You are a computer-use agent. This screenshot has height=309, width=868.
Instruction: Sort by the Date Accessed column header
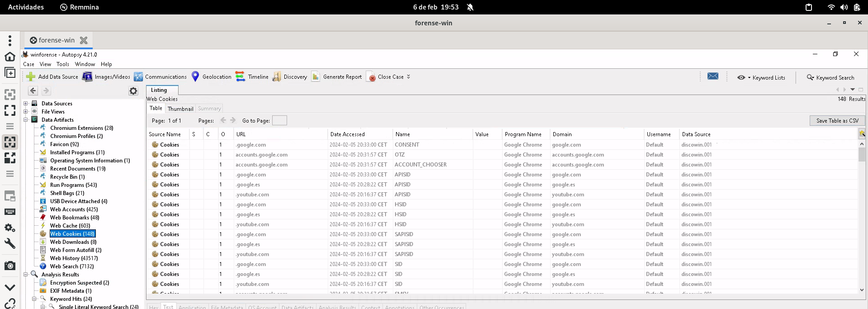pos(360,134)
